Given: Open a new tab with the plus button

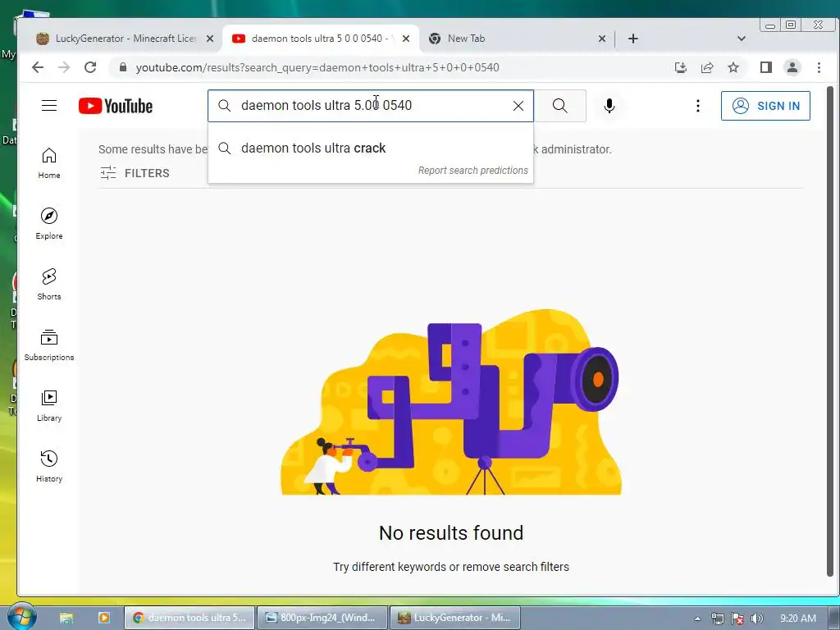Looking at the screenshot, I should pos(633,39).
